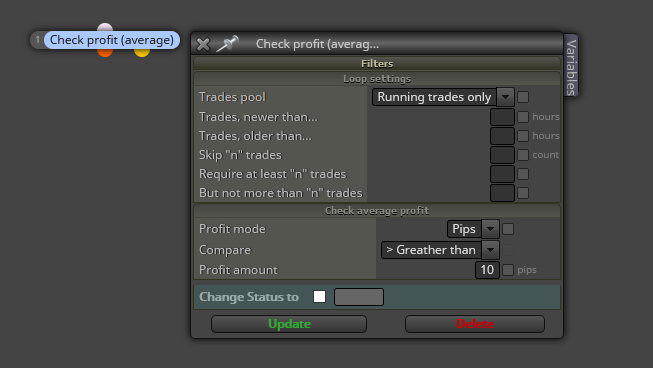Screen dimensions: 653x368
Task: Focus the Trades, newer than input field
Action: pyautogui.click(x=502, y=117)
